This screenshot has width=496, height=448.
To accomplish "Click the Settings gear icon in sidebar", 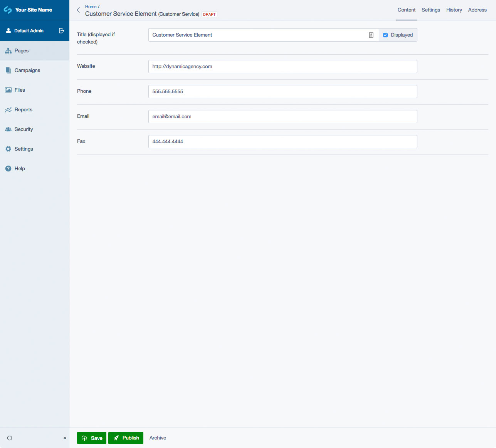I will click(x=8, y=149).
